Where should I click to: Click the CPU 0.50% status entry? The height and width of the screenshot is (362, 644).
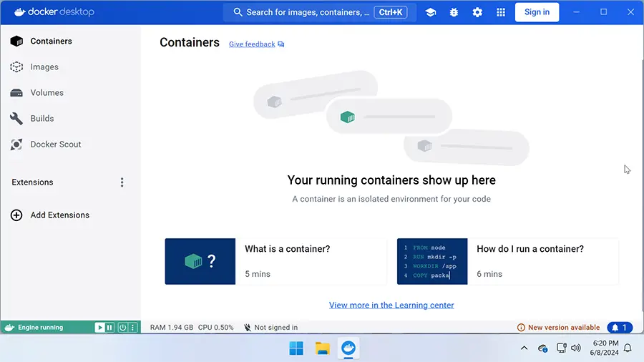pos(215,328)
